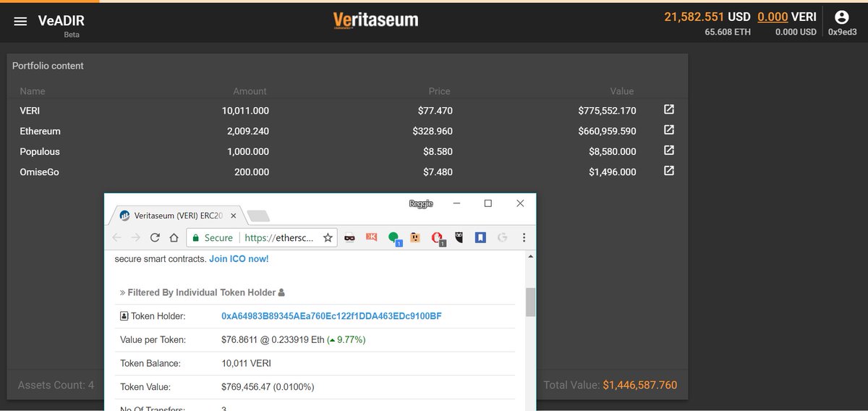Click the $77.470 price cell
The width and height of the screenshot is (868, 411).
[x=435, y=111]
